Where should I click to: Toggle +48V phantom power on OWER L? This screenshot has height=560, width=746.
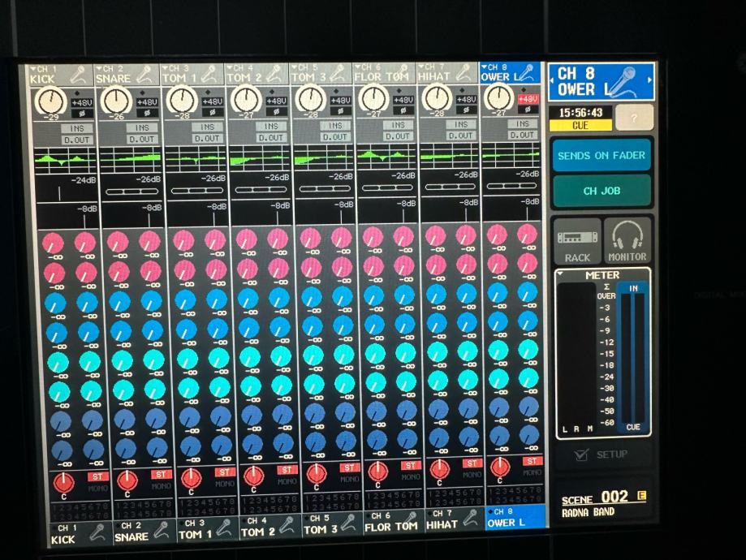528,99
